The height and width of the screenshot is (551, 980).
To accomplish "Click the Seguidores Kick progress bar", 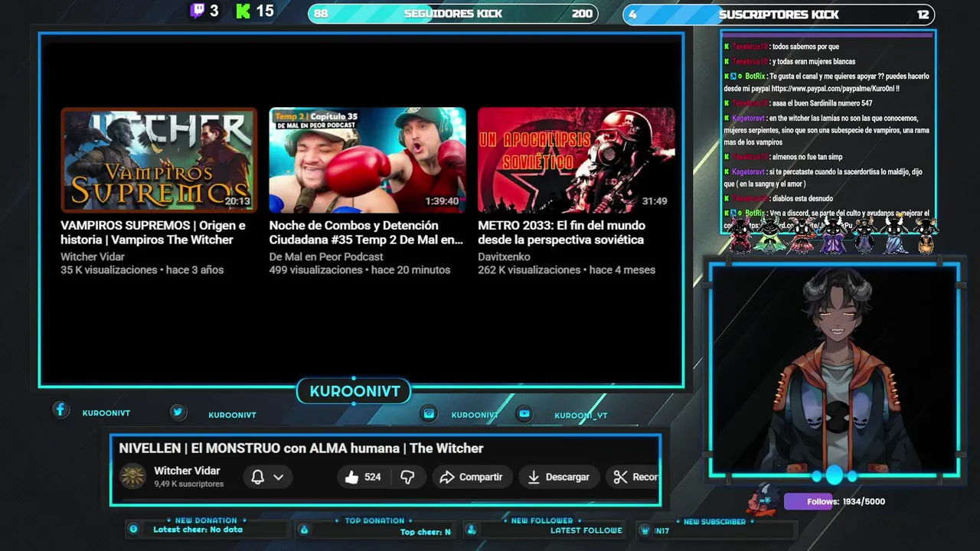I will click(x=453, y=14).
